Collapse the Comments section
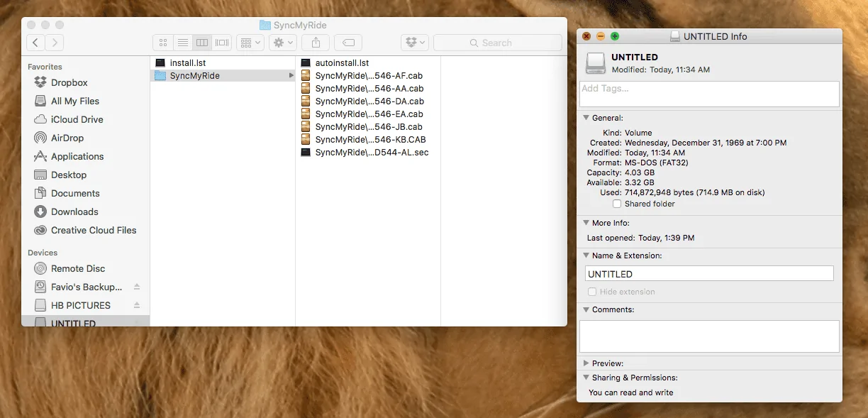The height and width of the screenshot is (418, 868). (x=586, y=310)
